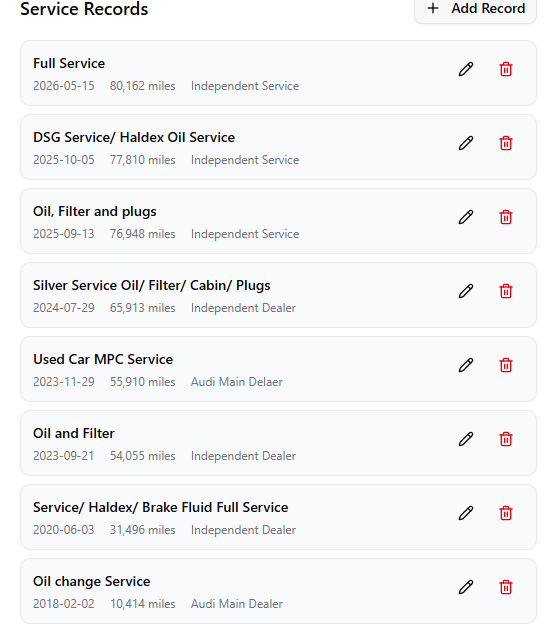The image size is (555, 633).
Task: Delete the DSG Service/ Haldex Oil Service record
Action: (x=506, y=143)
